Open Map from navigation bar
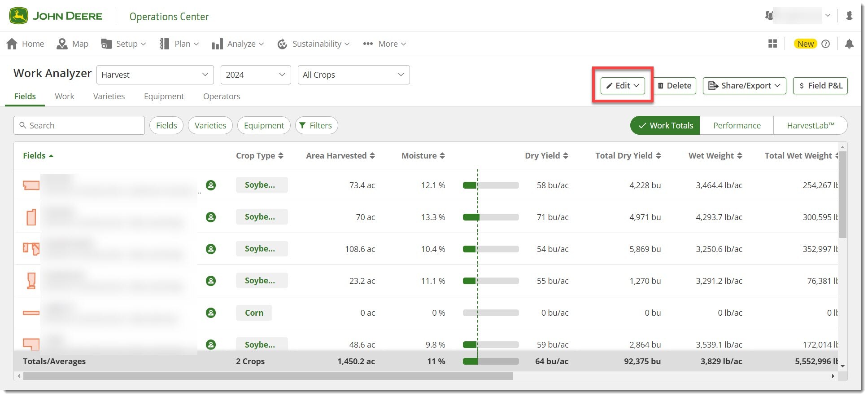868x397 pixels. click(73, 44)
